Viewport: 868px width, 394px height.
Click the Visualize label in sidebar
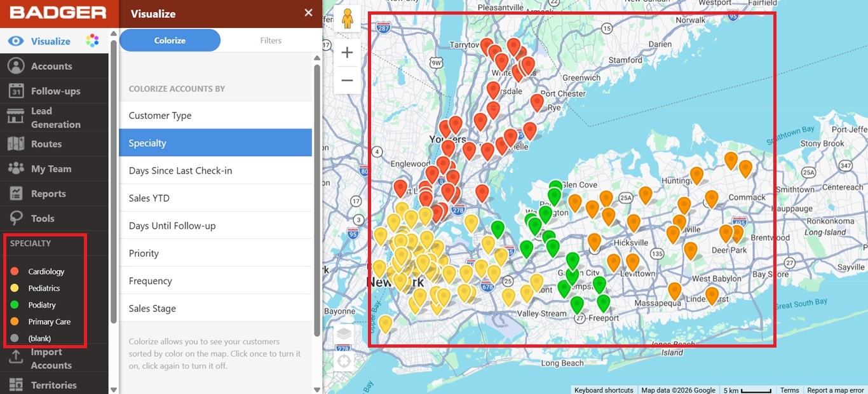[x=51, y=41]
